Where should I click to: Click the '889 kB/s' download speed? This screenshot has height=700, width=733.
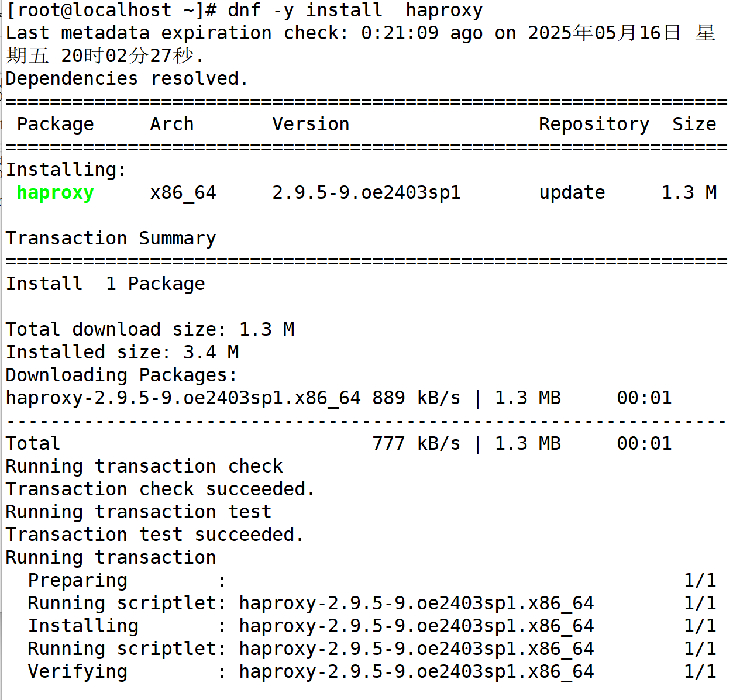(417, 398)
